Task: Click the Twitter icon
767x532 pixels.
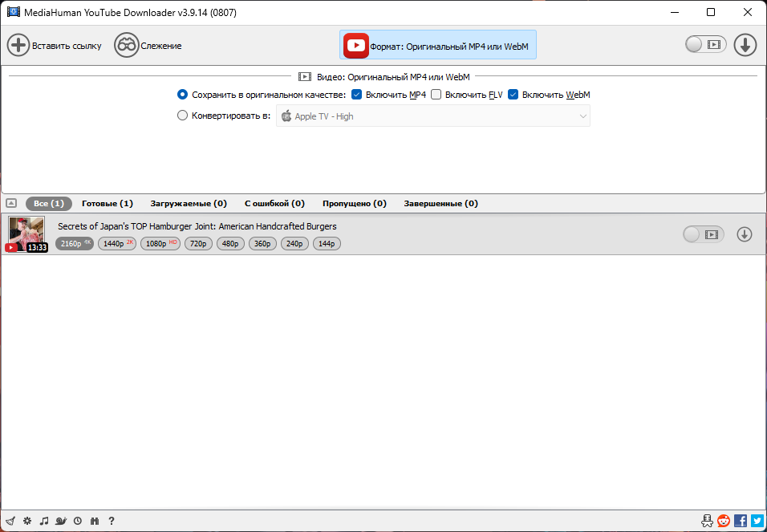Action: (x=757, y=520)
